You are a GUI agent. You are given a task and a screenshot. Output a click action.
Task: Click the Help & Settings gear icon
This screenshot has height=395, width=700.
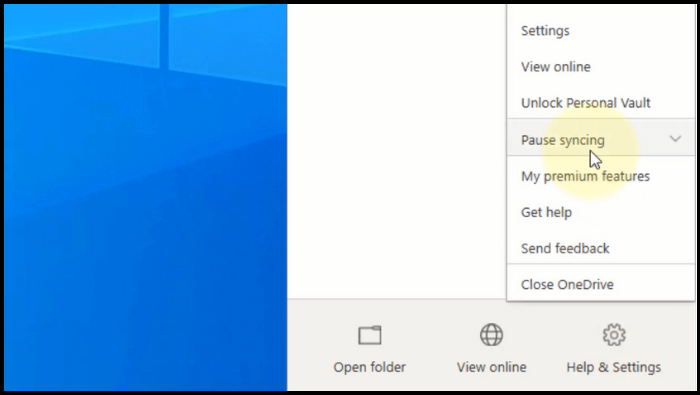pos(614,335)
